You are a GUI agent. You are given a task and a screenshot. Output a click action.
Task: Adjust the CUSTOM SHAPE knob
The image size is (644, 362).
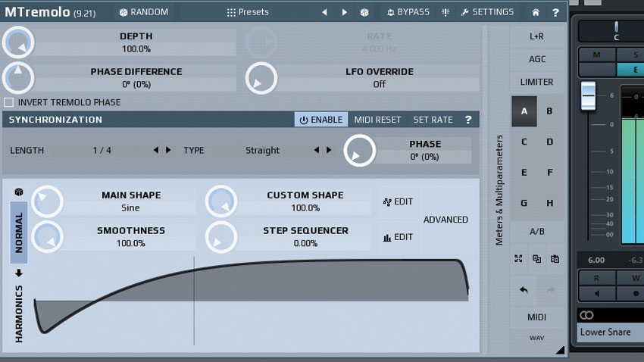tap(221, 201)
